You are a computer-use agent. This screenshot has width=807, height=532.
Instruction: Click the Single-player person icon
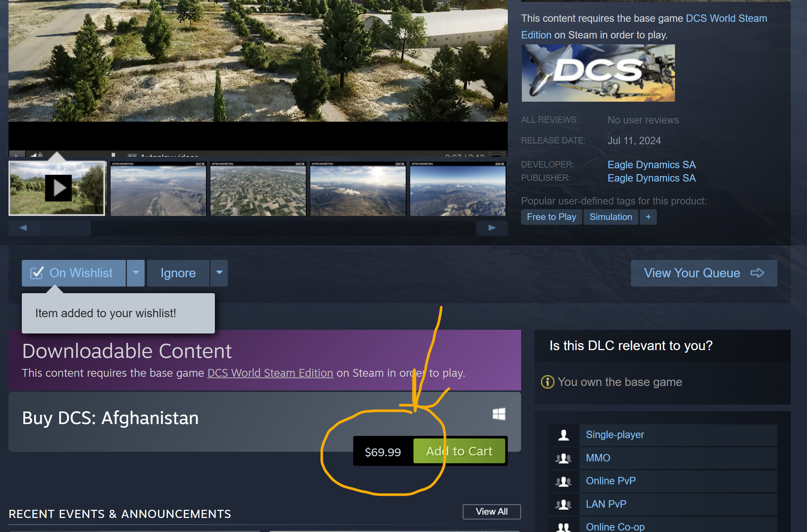coord(564,435)
